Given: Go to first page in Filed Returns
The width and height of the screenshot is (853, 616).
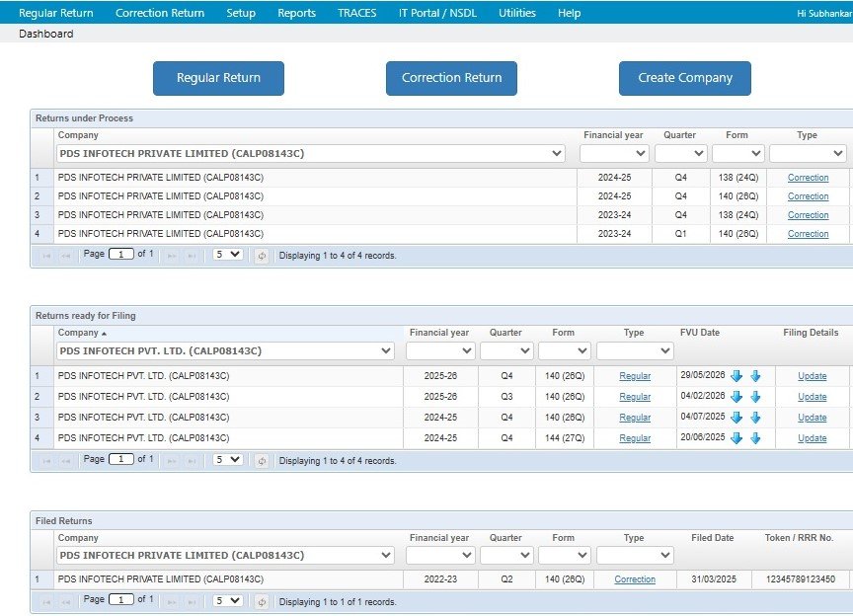Looking at the screenshot, I should (x=46, y=602).
